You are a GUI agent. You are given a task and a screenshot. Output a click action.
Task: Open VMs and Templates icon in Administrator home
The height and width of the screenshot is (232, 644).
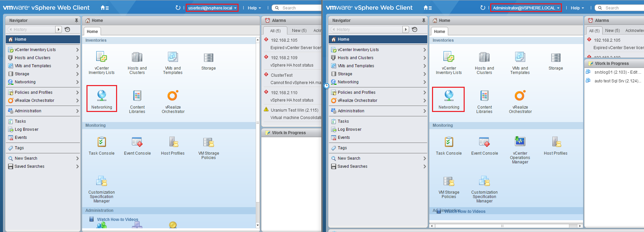pyautogui.click(x=520, y=63)
